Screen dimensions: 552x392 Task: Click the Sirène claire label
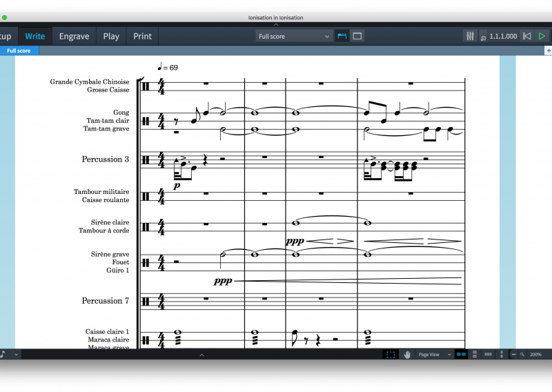tap(110, 222)
